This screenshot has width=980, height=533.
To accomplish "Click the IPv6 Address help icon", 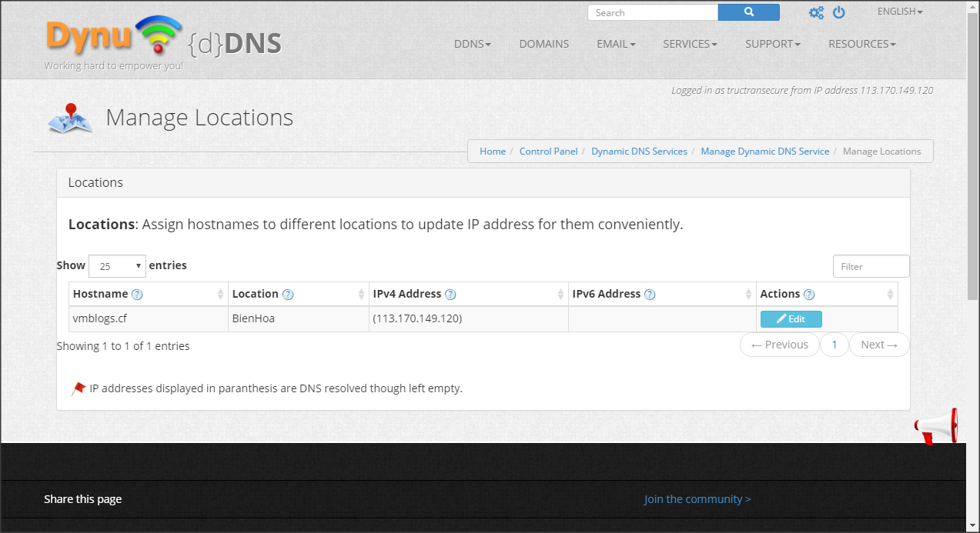I will click(x=650, y=295).
